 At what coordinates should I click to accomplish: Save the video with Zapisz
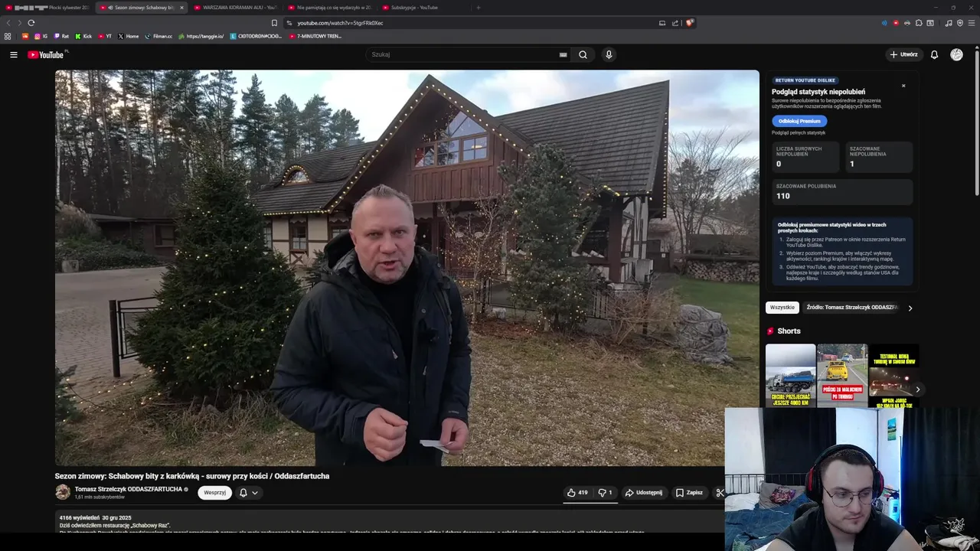pyautogui.click(x=689, y=493)
